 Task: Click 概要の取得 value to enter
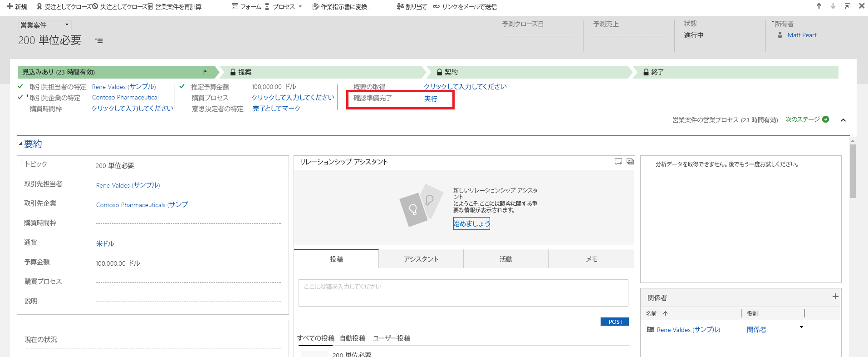click(465, 87)
